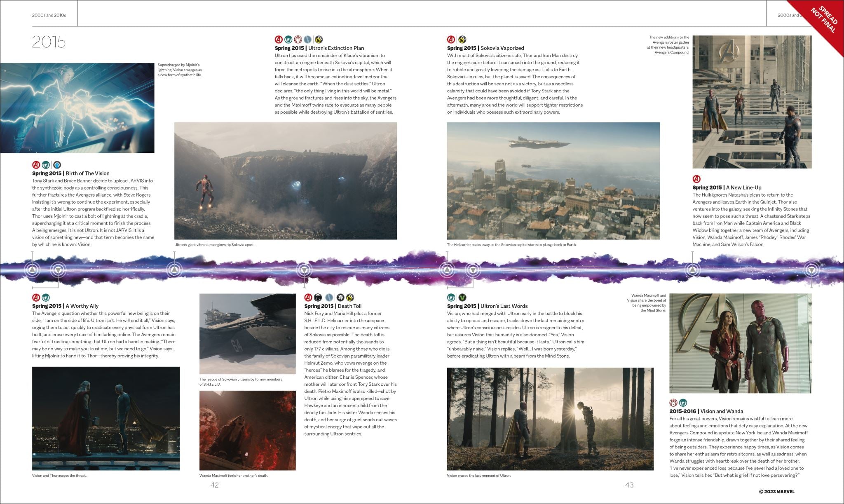Viewport: 844px width, 504px height.
Task: Click page number 43
Action: (629, 485)
